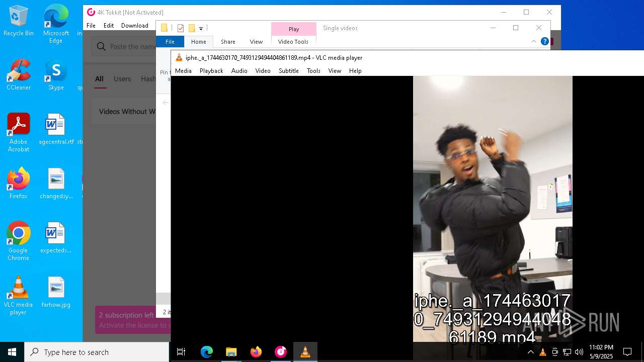Open File Explorer from the taskbar

231,352
